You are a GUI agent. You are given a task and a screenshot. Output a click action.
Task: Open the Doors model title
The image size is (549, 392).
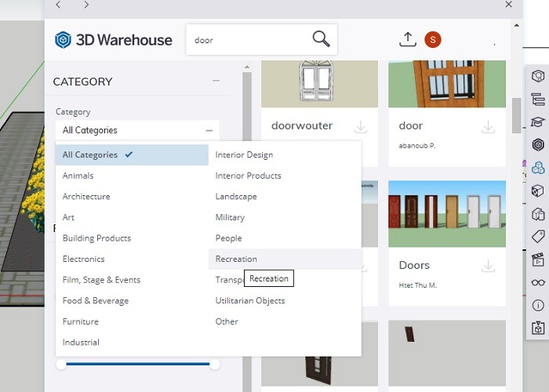tap(414, 265)
